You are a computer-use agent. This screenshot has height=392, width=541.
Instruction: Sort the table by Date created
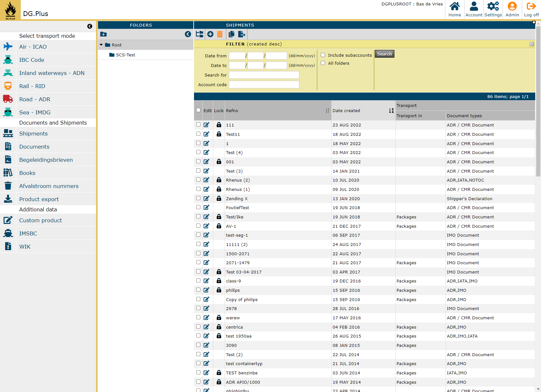pos(391,110)
